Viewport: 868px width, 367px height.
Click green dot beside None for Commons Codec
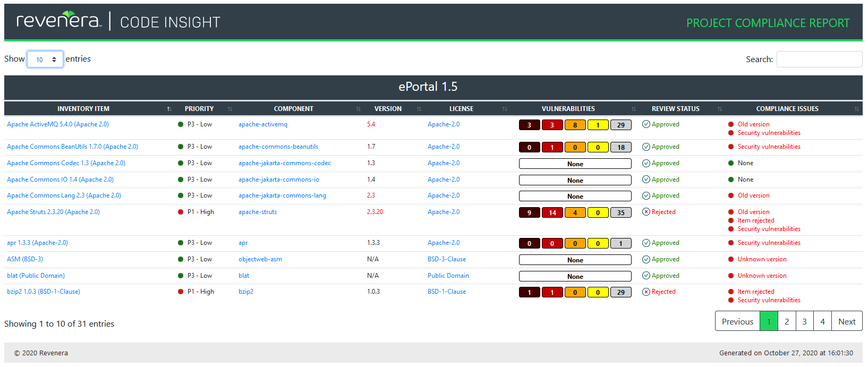click(x=731, y=163)
